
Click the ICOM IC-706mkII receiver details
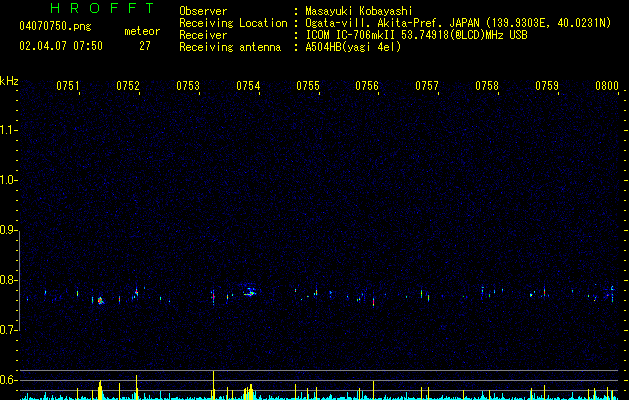pyautogui.click(x=416, y=35)
